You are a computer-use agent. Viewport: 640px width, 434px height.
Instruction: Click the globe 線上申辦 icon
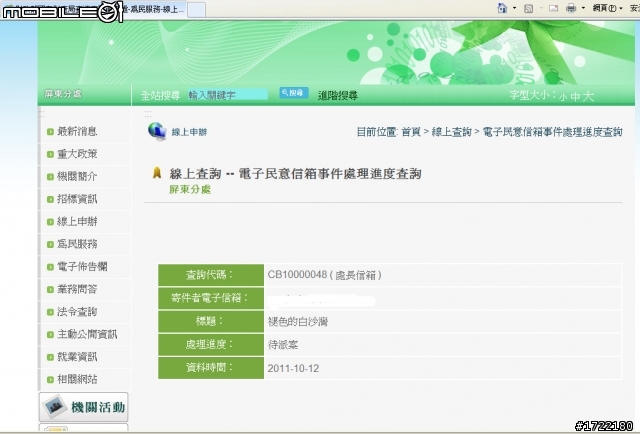[x=157, y=131]
